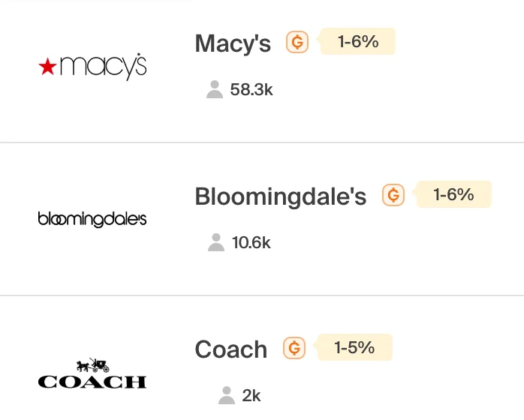Select the Coach 1-5% reward badge
This screenshot has height=420, width=524.
tap(354, 347)
